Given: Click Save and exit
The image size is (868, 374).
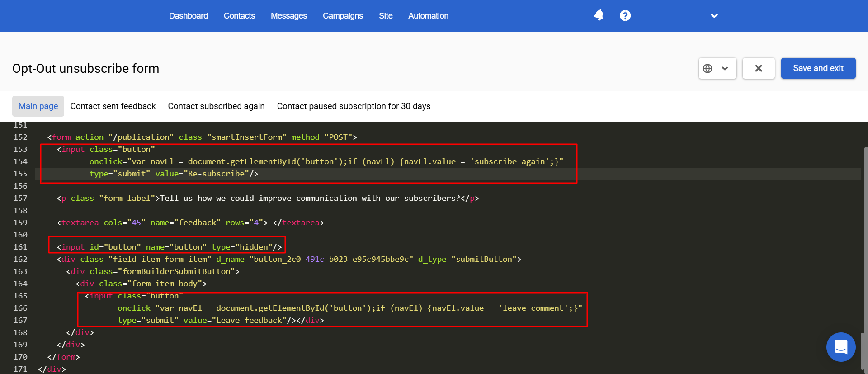Looking at the screenshot, I should pyautogui.click(x=818, y=68).
